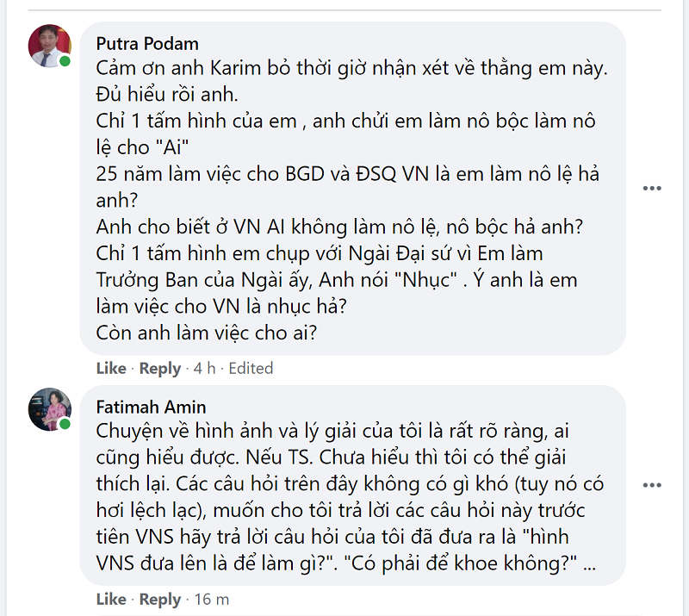Reply to Putra Podam's comment
Image resolution: width=689 pixels, height=616 pixels.
tap(160, 369)
